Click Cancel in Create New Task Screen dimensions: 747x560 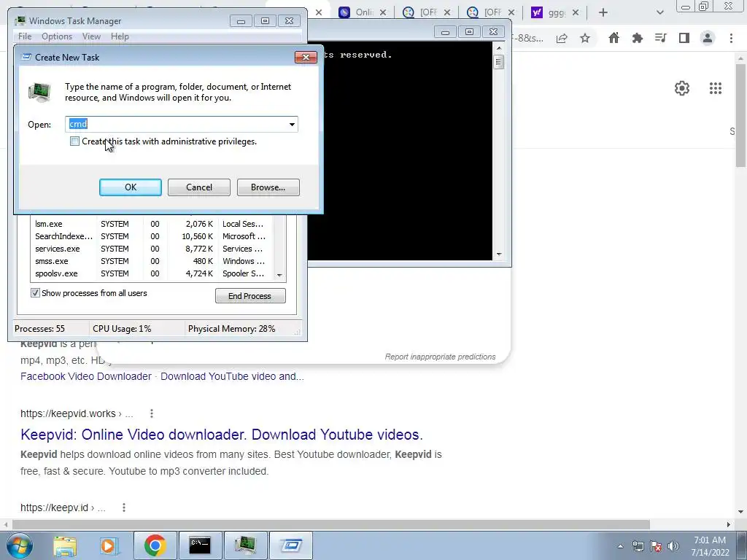pos(199,187)
